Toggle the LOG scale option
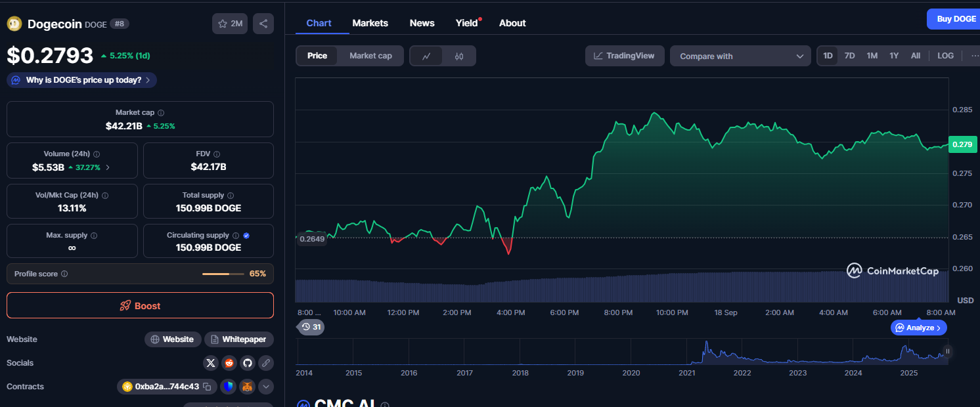Screen dimensions: 980x407 945,56
